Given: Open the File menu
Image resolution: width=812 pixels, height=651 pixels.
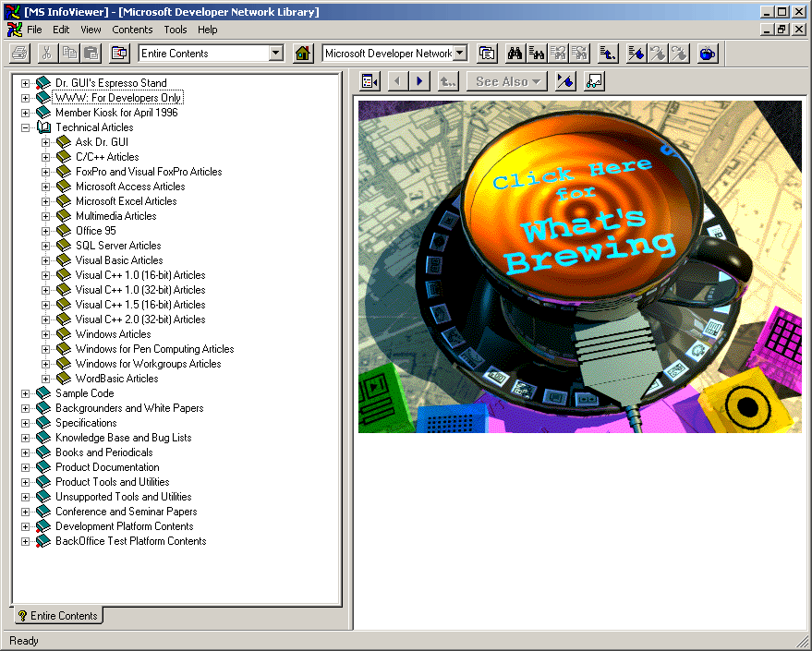Looking at the screenshot, I should coord(34,30).
